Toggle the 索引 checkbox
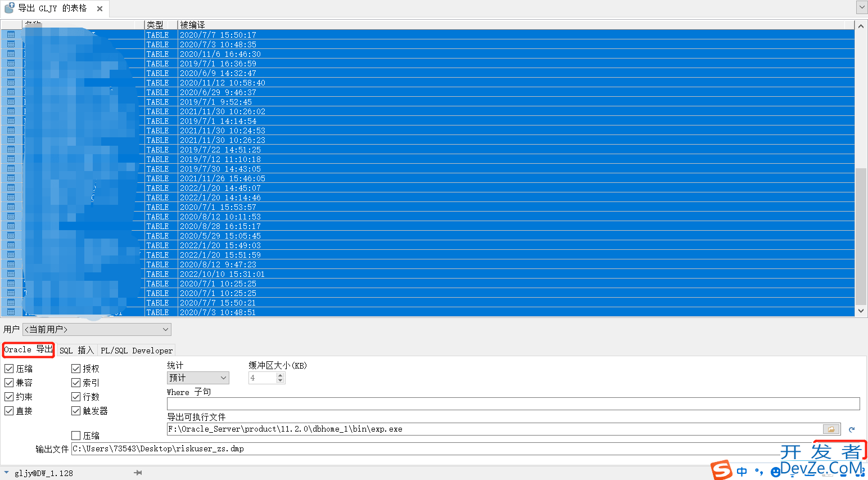Viewport: 868px width, 480px height. 76,383
